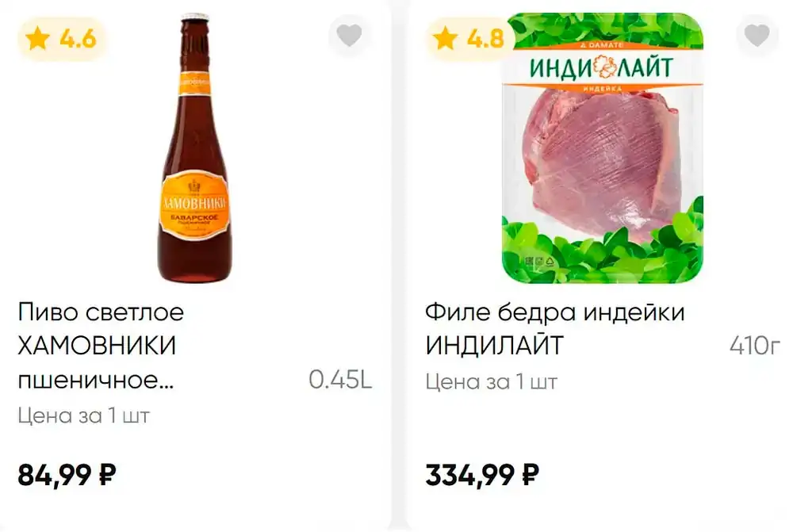Click the star icon in the beer rating
Viewport: 793px width, 532px height.
(38, 38)
